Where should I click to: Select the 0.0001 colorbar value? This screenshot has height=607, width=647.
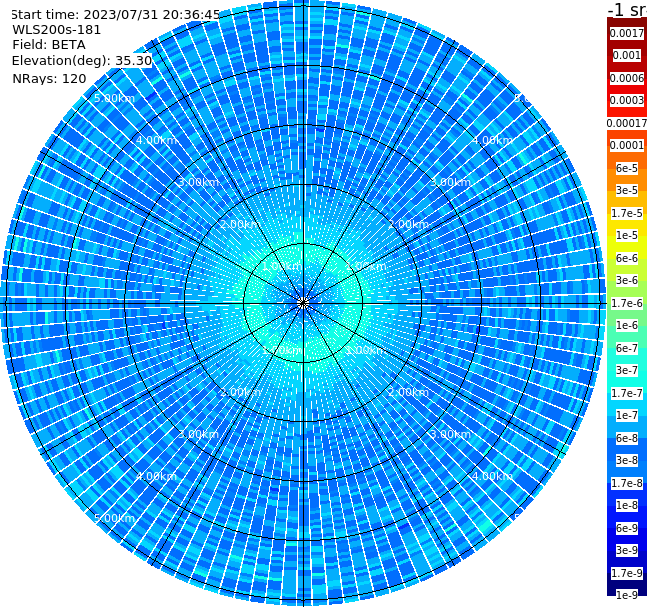[627, 145]
